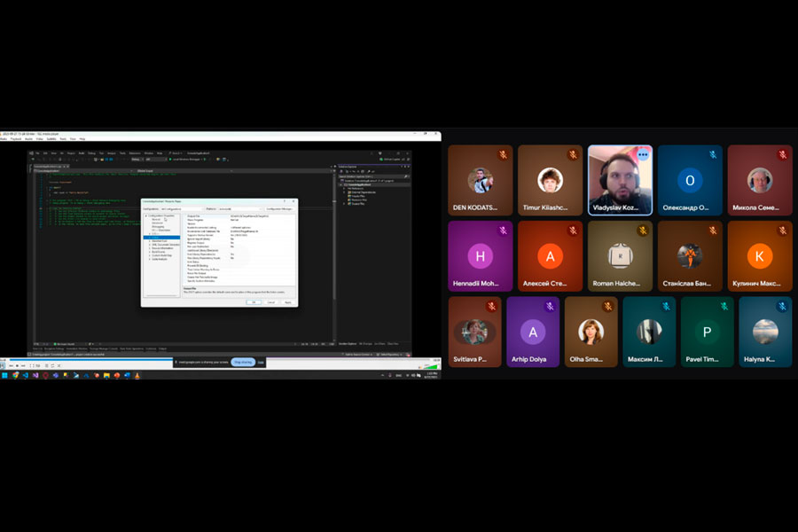798x532 pixels.
Task: Open VLC Video menu
Action: click(39, 139)
